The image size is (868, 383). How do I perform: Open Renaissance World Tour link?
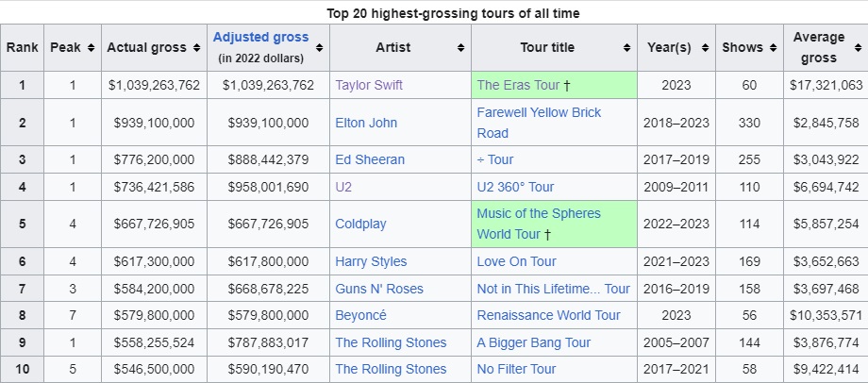coord(548,315)
